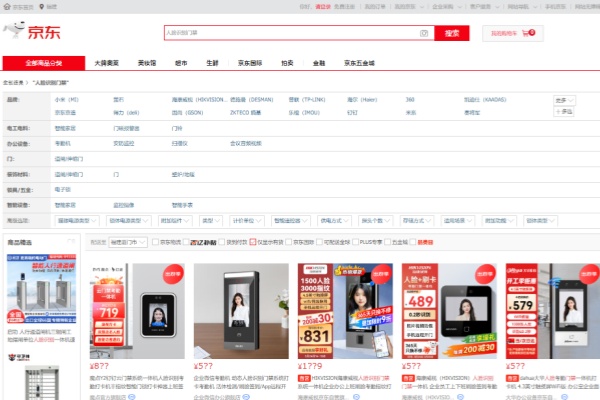Viewport: 600px width, 400px height.
Task: Open the delivery city dropdown
Action: (128, 242)
